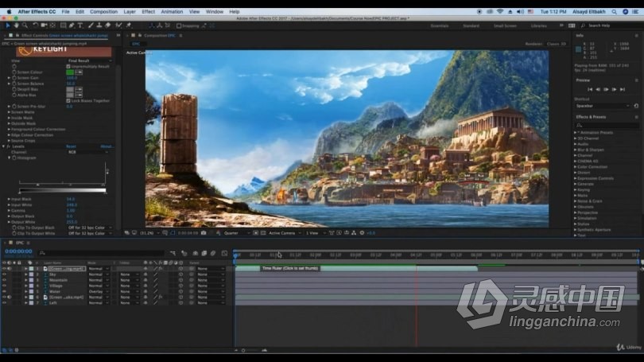
Task: Expand the Mountain layer properties
Action: [x=26, y=280]
